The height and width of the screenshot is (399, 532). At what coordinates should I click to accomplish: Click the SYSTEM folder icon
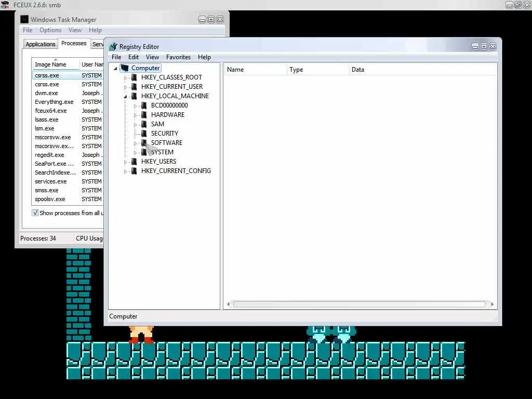pyautogui.click(x=144, y=152)
